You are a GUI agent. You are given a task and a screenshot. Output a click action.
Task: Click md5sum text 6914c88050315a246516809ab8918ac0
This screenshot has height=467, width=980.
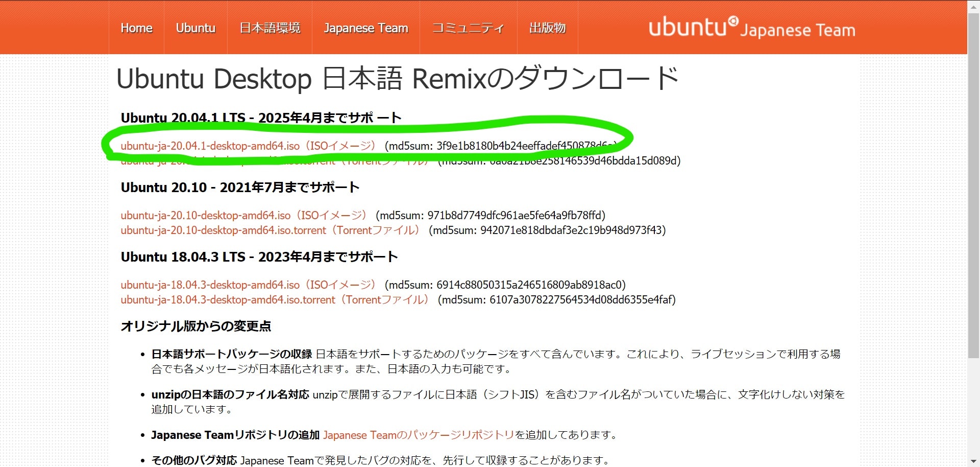click(x=529, y=285)
